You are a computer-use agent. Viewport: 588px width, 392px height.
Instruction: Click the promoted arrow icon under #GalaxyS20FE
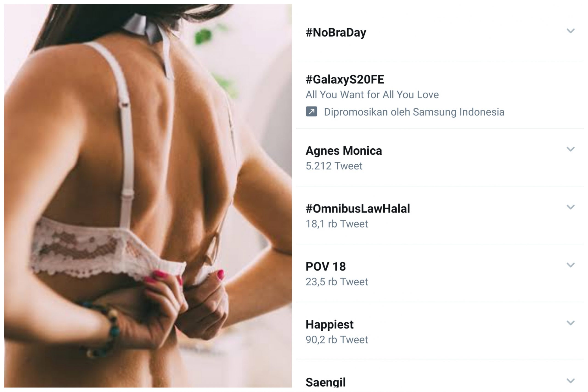pyautogui.click(x=311, y=112)
